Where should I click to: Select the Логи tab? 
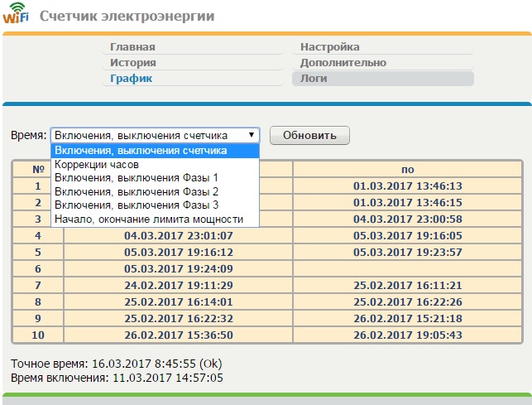coord(314,79)
